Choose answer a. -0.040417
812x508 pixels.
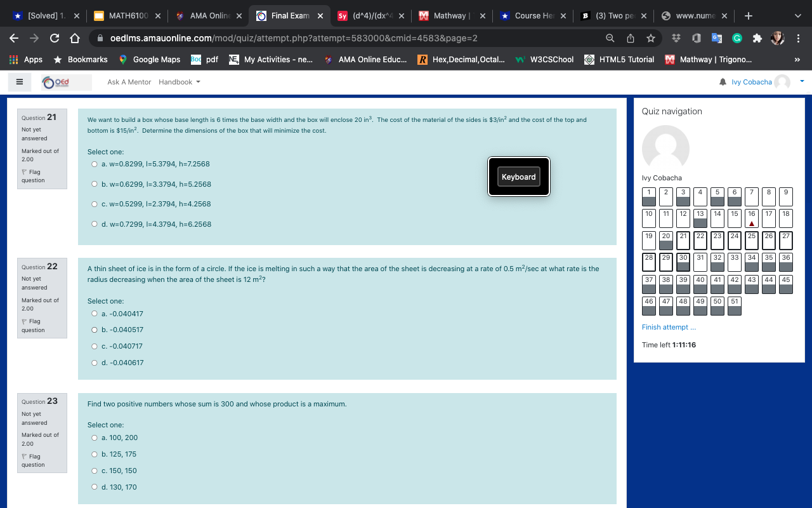95,314
